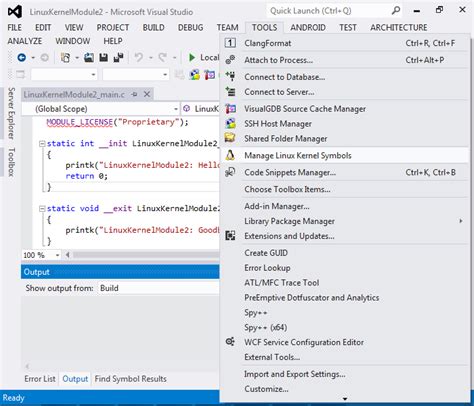Open the Global Scope dropdown
This screenshot has width=474, height=406.
[x=101, y=109]
